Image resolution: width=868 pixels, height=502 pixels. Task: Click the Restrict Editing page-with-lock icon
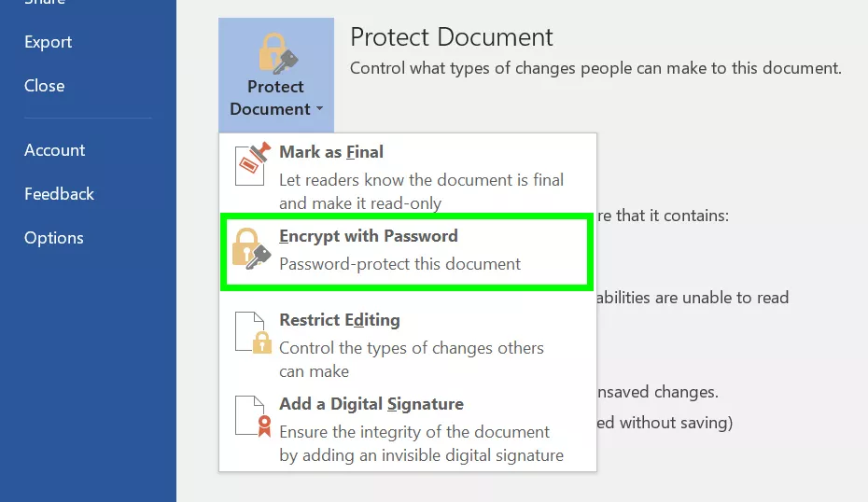(x=253, y=332)
